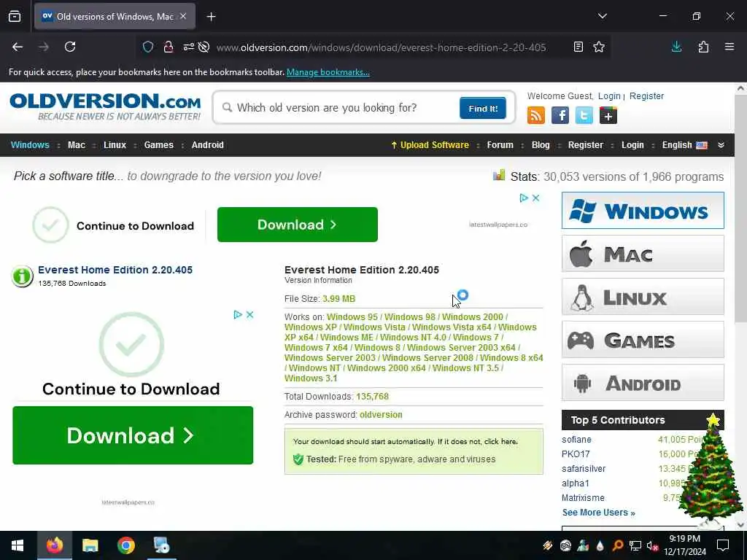The width and height of the screenshot is (747, 560).
Task: Click the Windows category sidebar button
Action: (x=643, y=211)
